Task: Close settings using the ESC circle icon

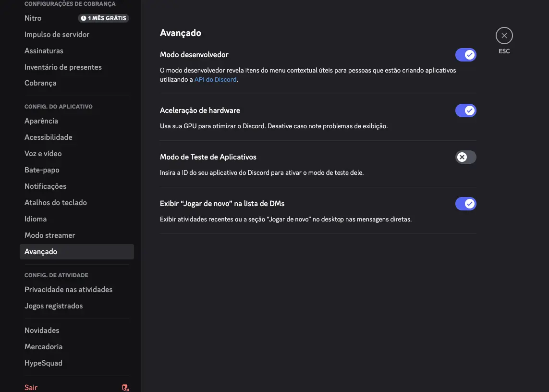Action: click(x=504, y=35)
